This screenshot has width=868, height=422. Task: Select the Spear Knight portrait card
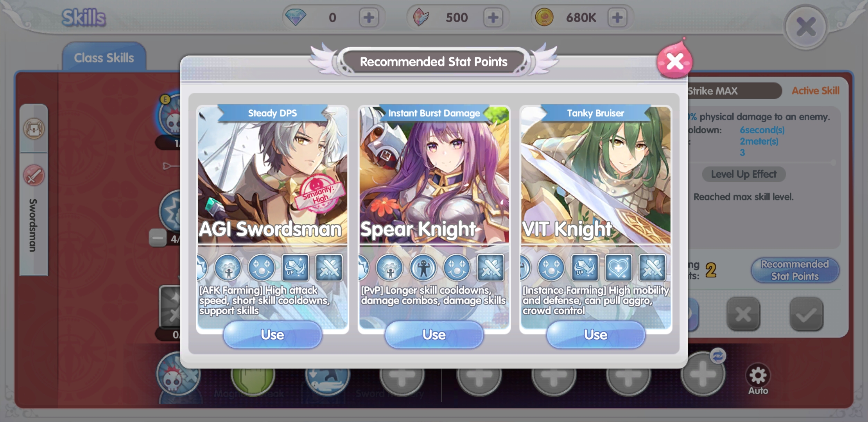434,175
